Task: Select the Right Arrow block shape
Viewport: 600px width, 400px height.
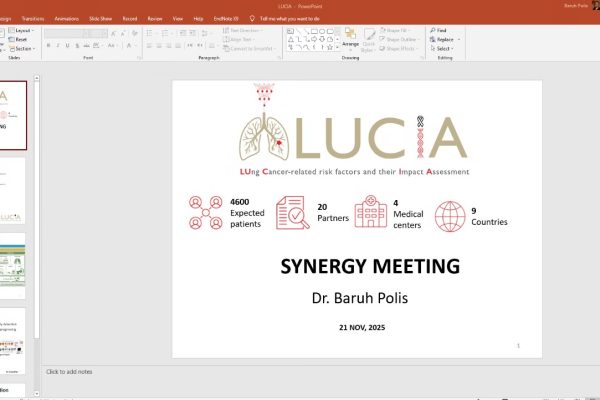Action: pos(314,39)
